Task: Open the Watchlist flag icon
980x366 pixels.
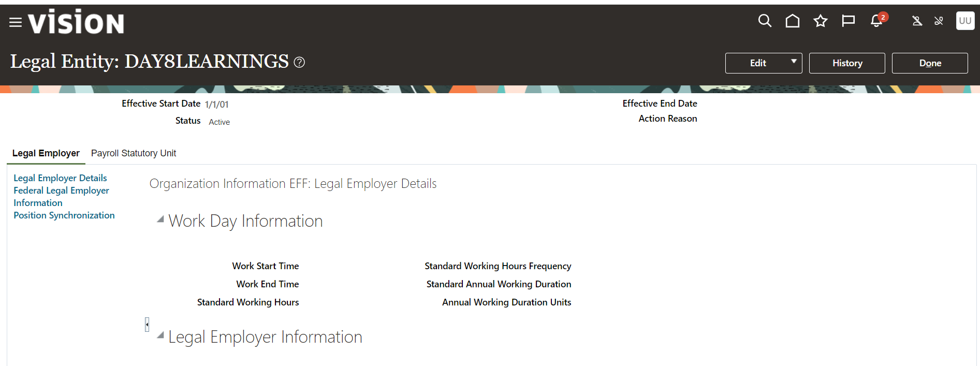Action: 848,21
